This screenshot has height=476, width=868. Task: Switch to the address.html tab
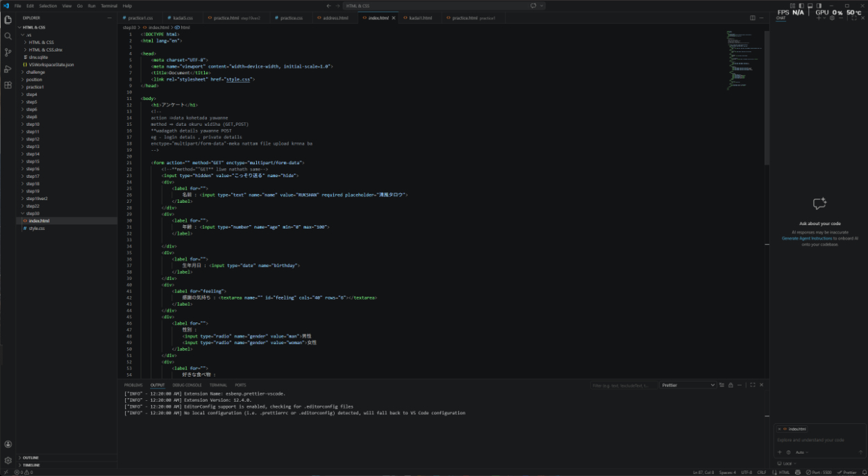335,17
